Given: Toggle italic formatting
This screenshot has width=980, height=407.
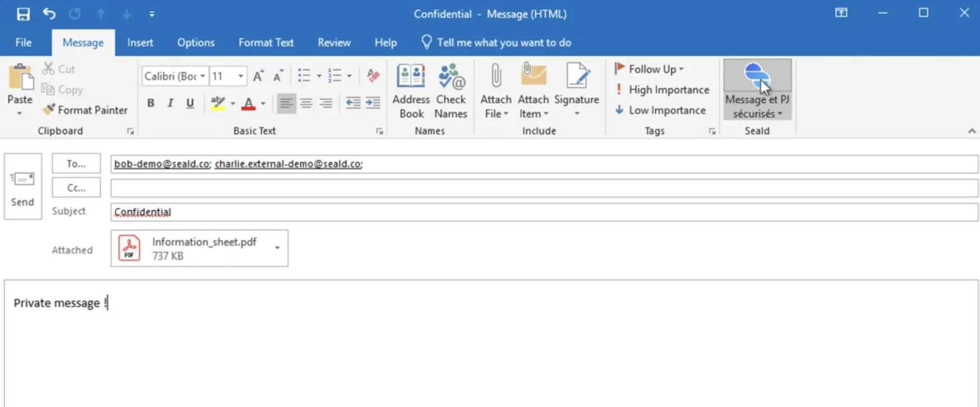Looking at the screenshot, I should (x=171, y=103).
